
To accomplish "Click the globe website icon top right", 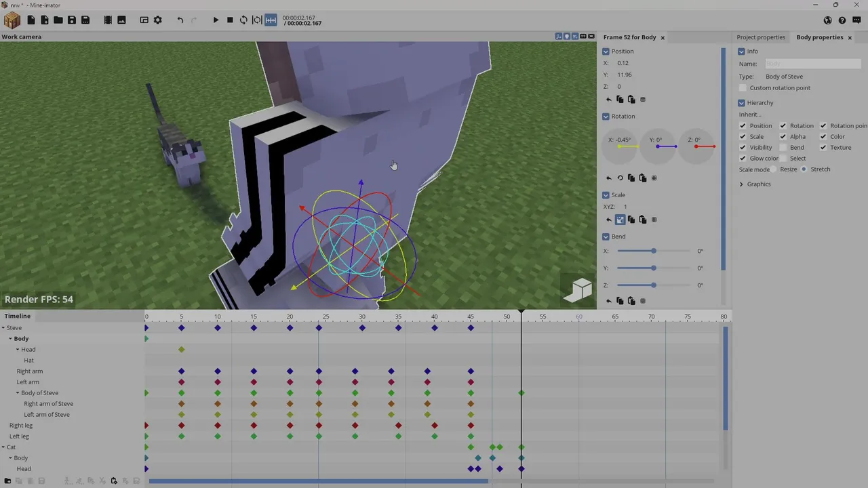I will [x=828, y=20].
